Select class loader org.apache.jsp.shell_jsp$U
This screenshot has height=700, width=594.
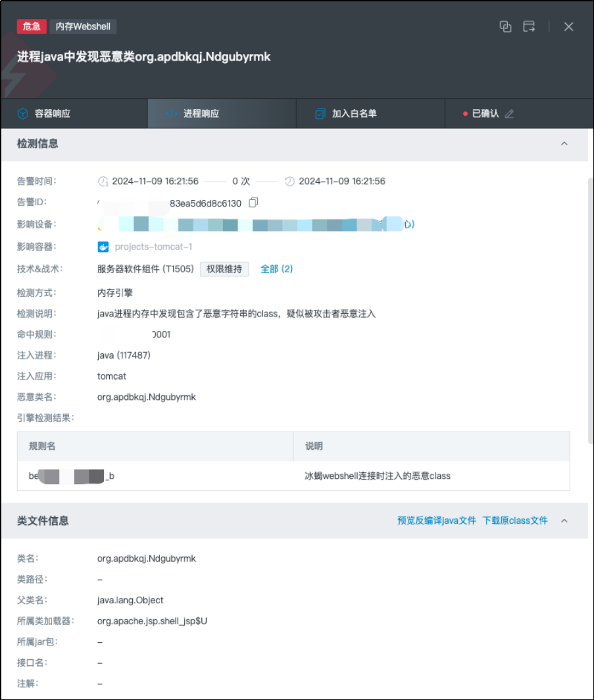pyautogui.click(x=152, y=621)
